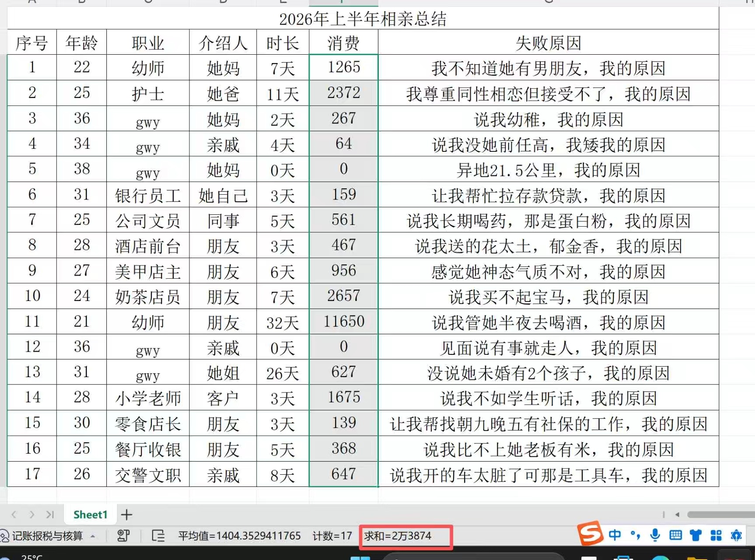Select the cell with value 1265
755x560 pixels.
(x=344, y=67)
